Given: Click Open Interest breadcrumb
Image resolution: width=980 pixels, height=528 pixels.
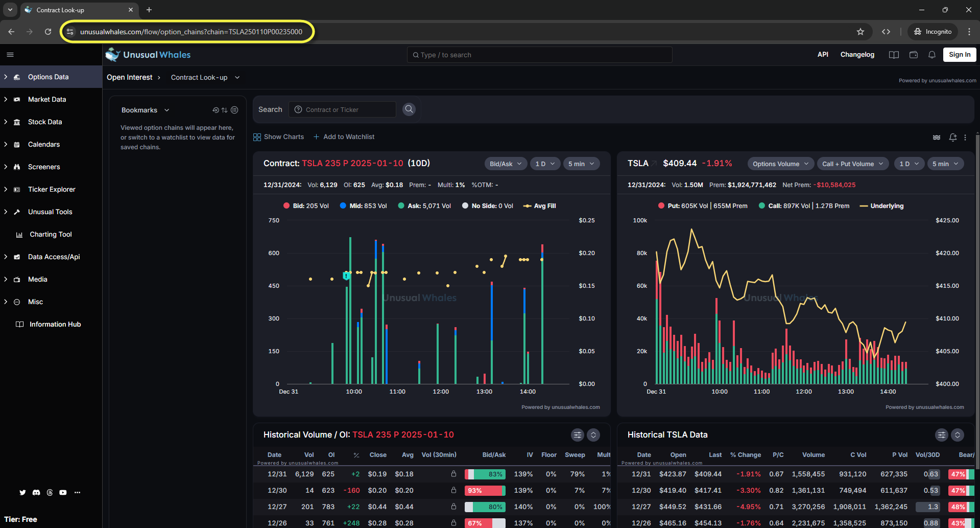Looking at the screenshot, I should click(x=130, y=78).
